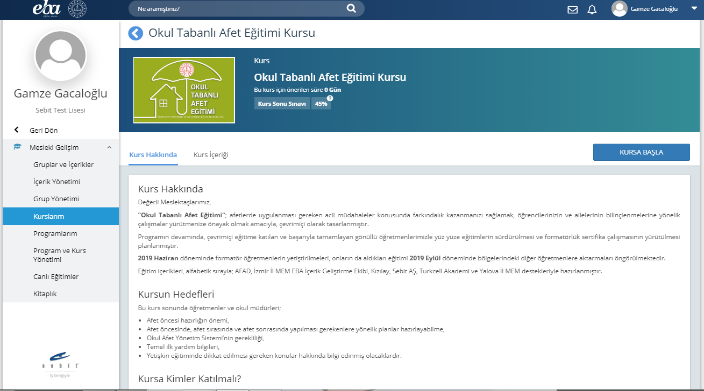Image resolution: width=704 pixels, height=391 pixels.
Task: Click the search magnifier icon
Action: pyautogui.click(x=351, y=9)
